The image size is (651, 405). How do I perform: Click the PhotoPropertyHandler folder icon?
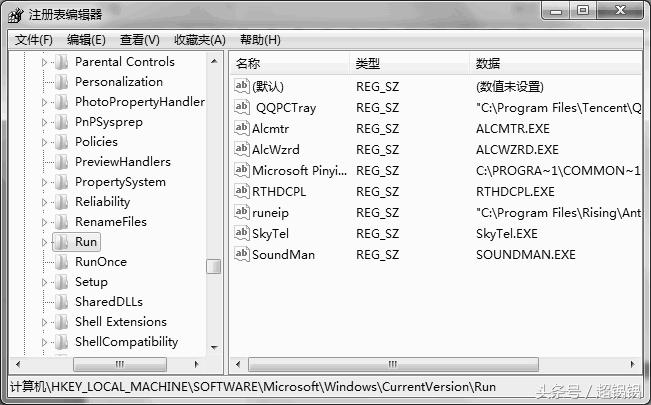point(62,102)
